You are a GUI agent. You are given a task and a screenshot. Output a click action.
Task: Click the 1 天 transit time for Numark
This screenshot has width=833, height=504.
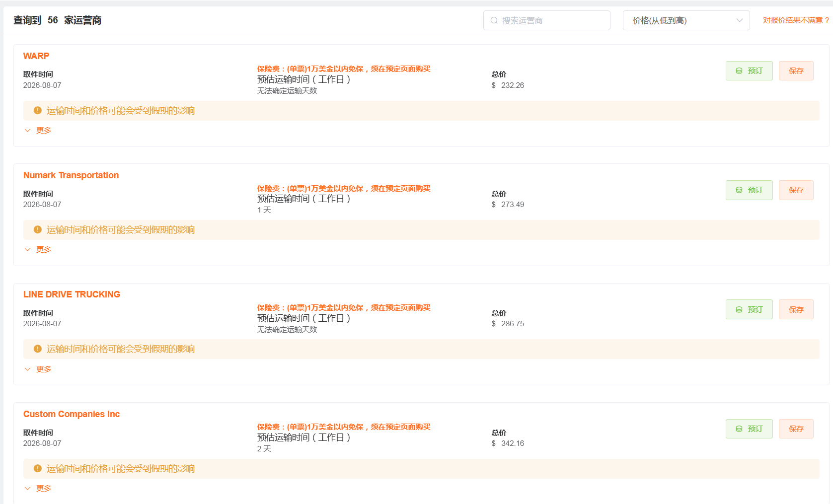coord(264,210)
